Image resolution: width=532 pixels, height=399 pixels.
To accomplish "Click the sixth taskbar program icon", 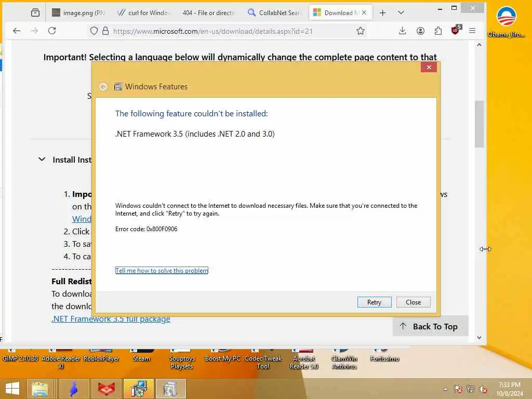I will click(x=171, y=389).
